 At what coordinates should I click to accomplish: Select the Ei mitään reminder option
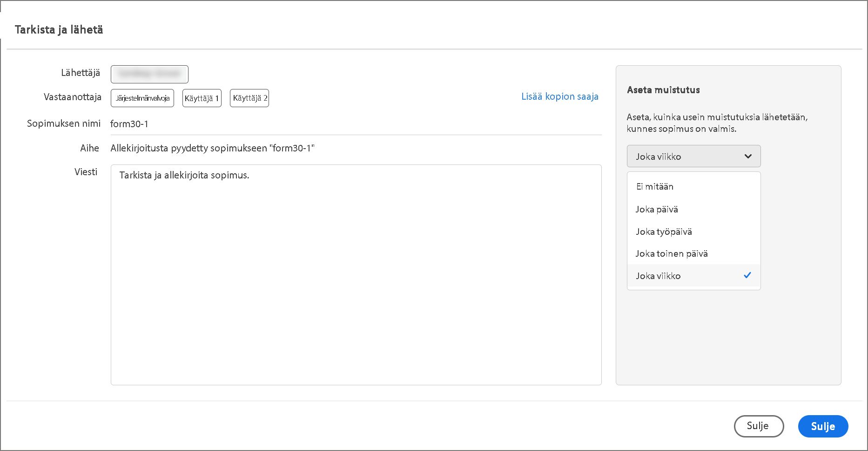(655, 186)
